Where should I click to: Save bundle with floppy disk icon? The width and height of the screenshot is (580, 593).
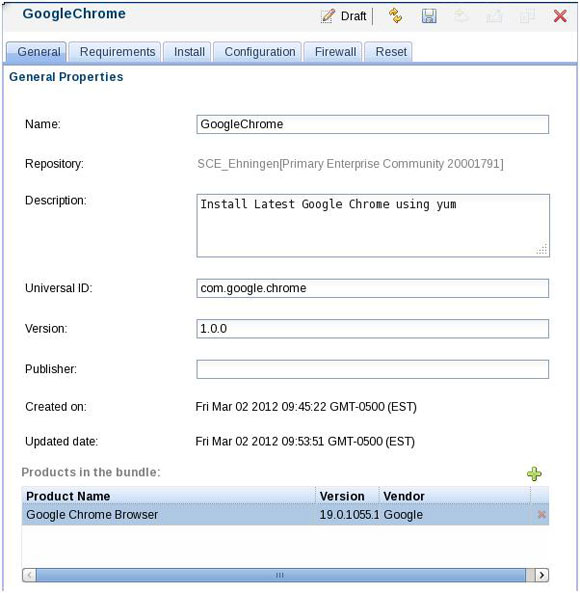pos(429,16)
